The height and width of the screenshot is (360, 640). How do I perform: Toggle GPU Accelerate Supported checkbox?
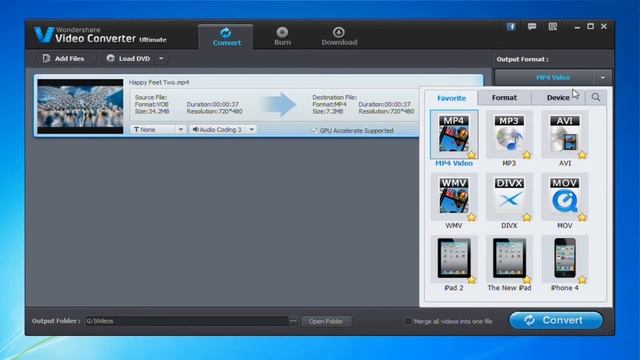coord(314,131)
